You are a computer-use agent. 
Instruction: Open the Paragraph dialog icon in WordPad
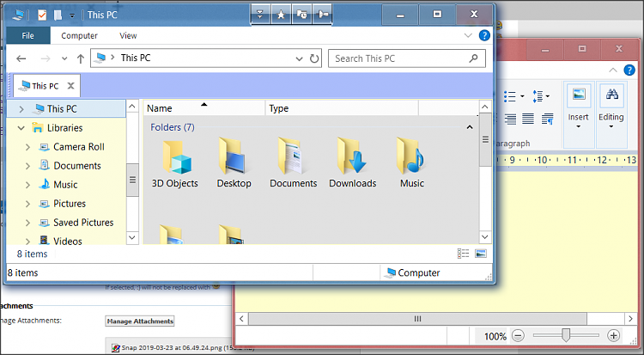(x=548, y=119)
